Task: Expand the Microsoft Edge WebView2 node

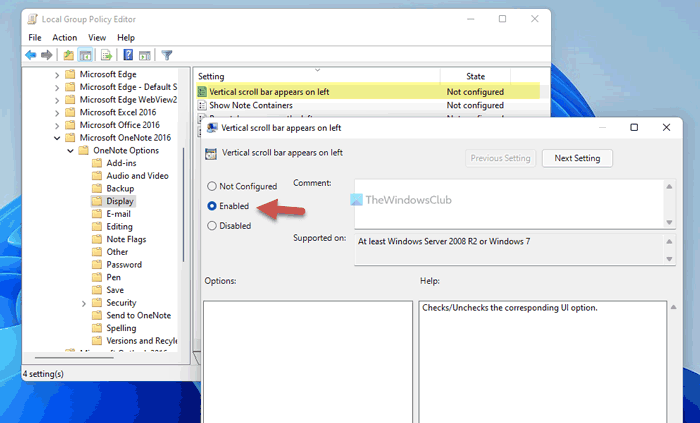Action: coord(57,100)
